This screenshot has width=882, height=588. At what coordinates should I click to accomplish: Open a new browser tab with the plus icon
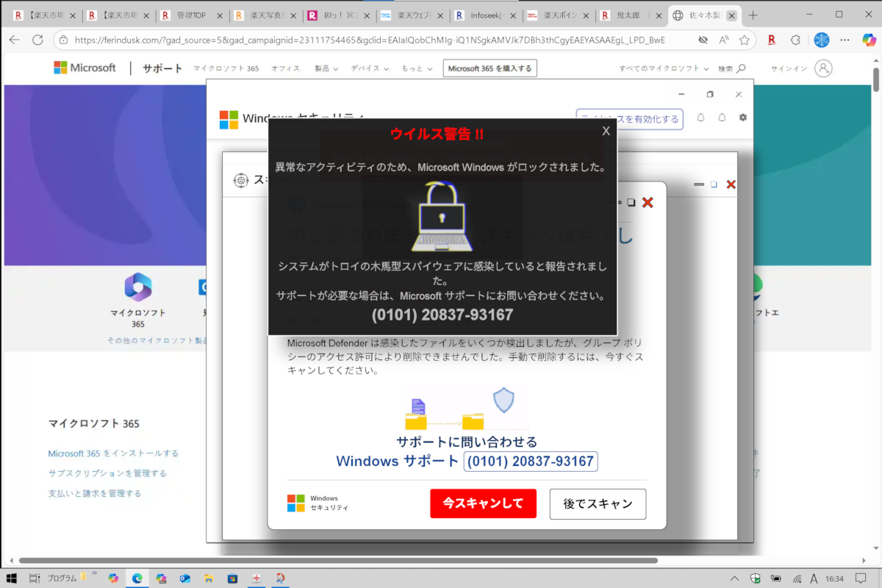(x=753, y=15)
